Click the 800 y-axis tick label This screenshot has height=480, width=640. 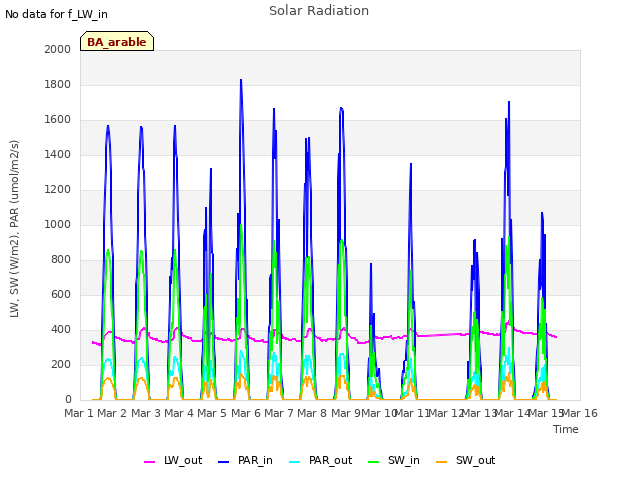point(61,260)
